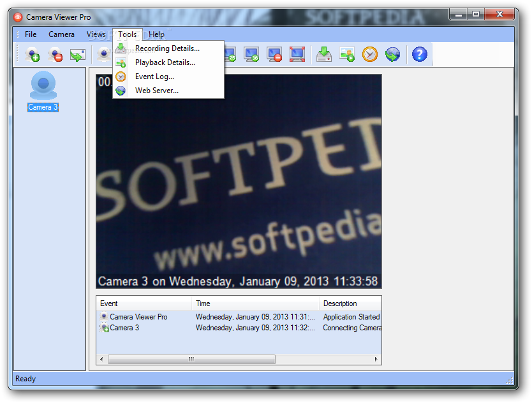The width and height of the screenshot is (532, 403).
Task: Click the 11:31 time cell
Action: [x=255, y=316]
